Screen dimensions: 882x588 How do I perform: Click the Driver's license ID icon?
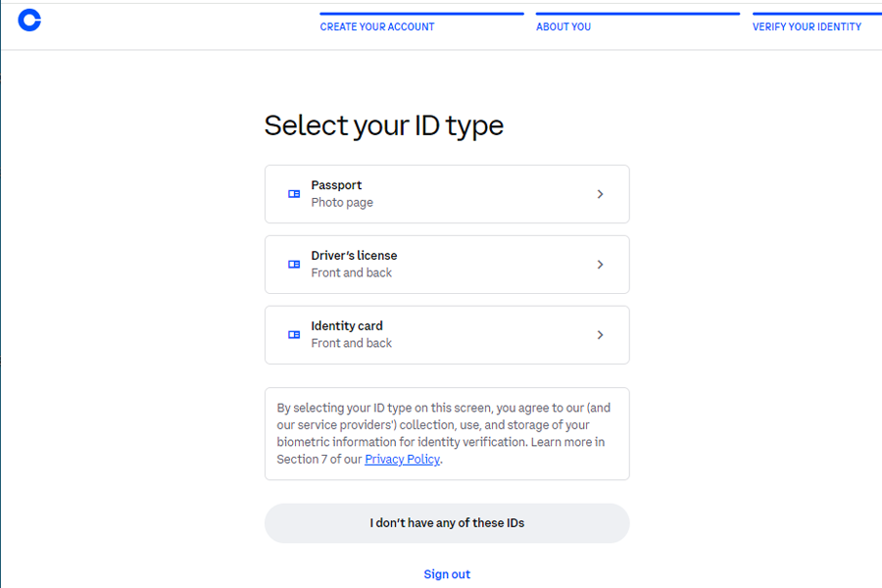[294, 265]
